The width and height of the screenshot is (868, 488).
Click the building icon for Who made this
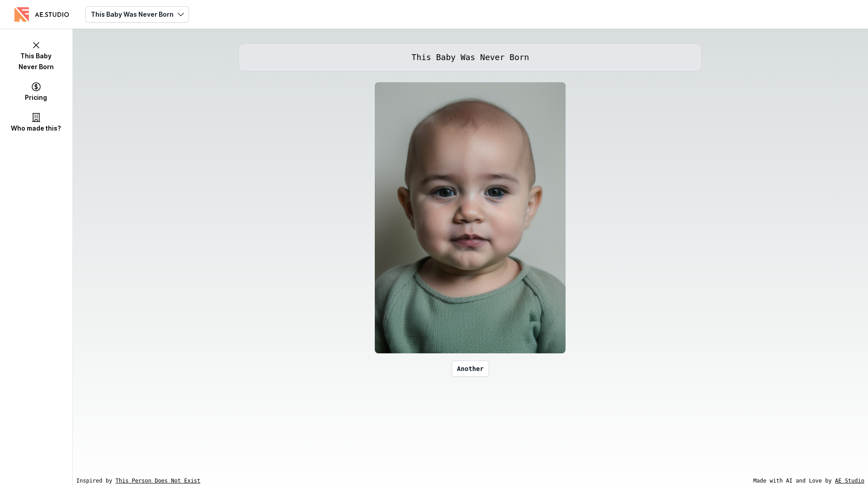pyautogui.click(x=36, y=117)
